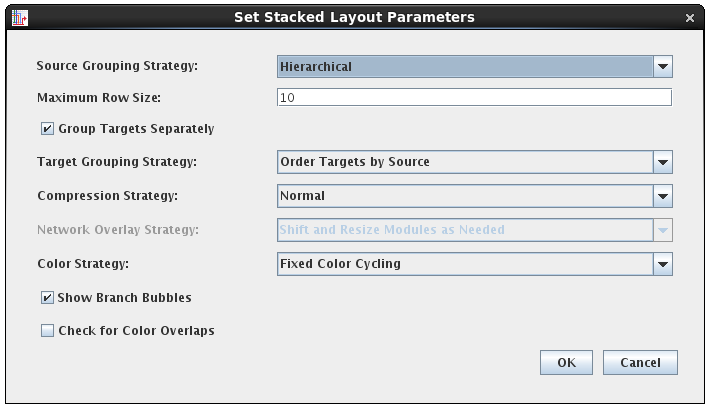Click the disabled Shift and Resize Modules combo box
The height and width of the screenshot is (410, 710).
click(464, 230)
